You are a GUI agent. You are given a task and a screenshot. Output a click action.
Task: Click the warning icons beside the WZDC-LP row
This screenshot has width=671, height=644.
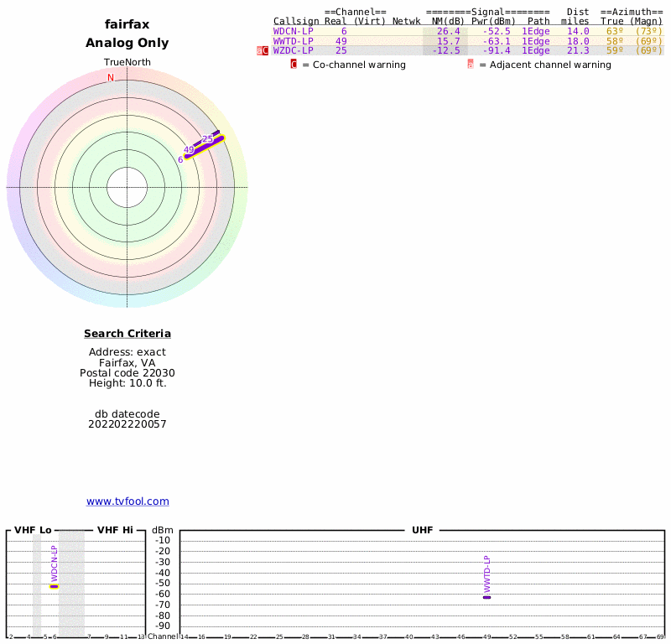click(263, 50)
